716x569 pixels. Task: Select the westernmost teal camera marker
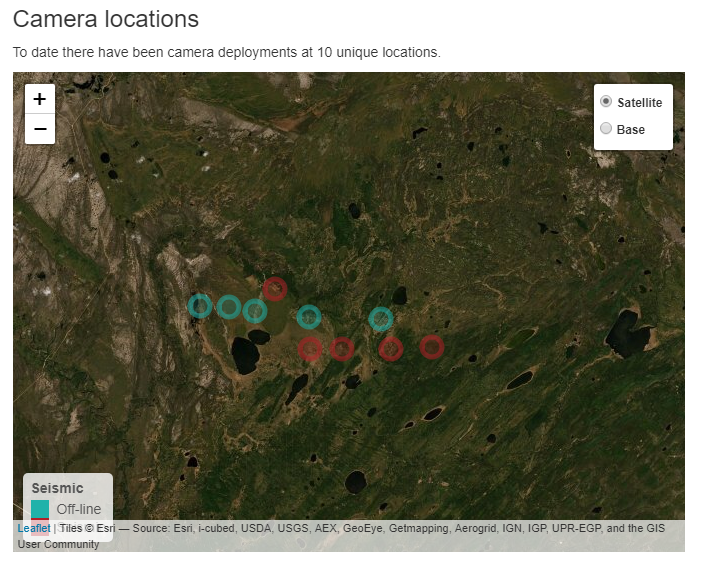200,306
